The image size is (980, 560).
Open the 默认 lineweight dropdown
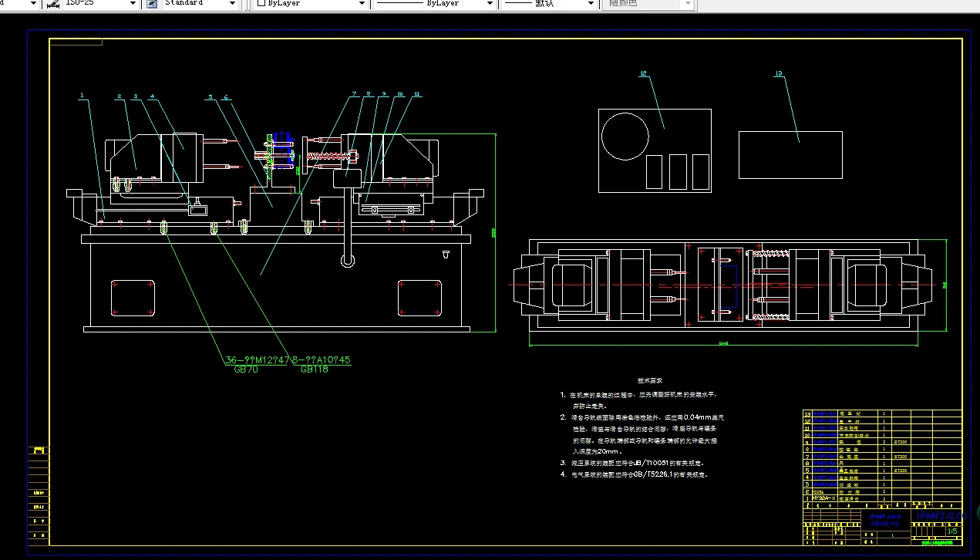tap(591, 4)
